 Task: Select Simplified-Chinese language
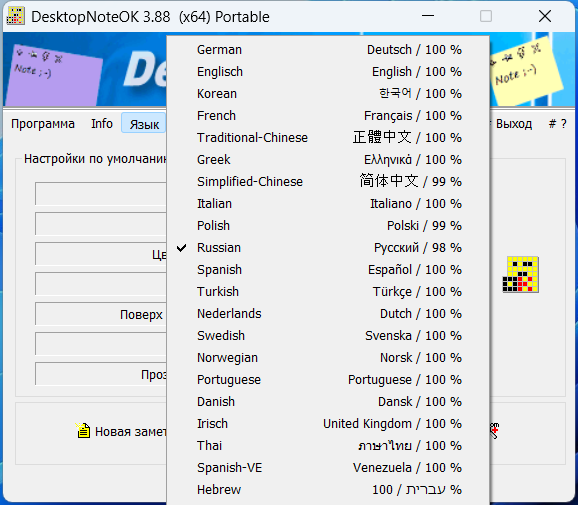[x=328, y=182]
